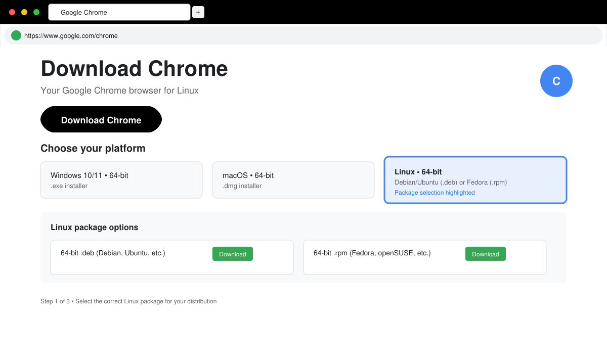The image size is (607, 364).
Task: Click the '.dmg installer' text
Action: 242,186
